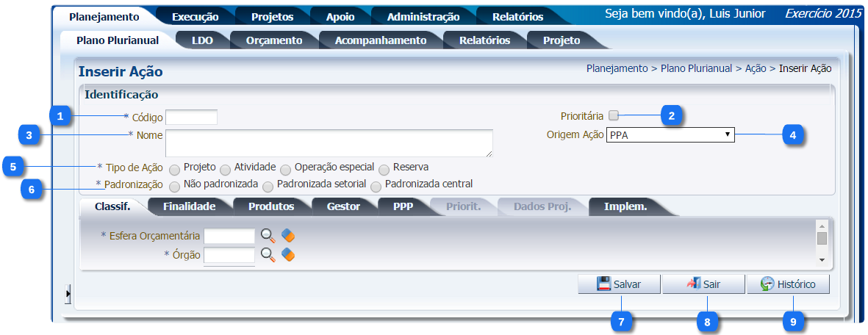
Task: Clear the Órgão field with eraser icon
Action: 288,255
